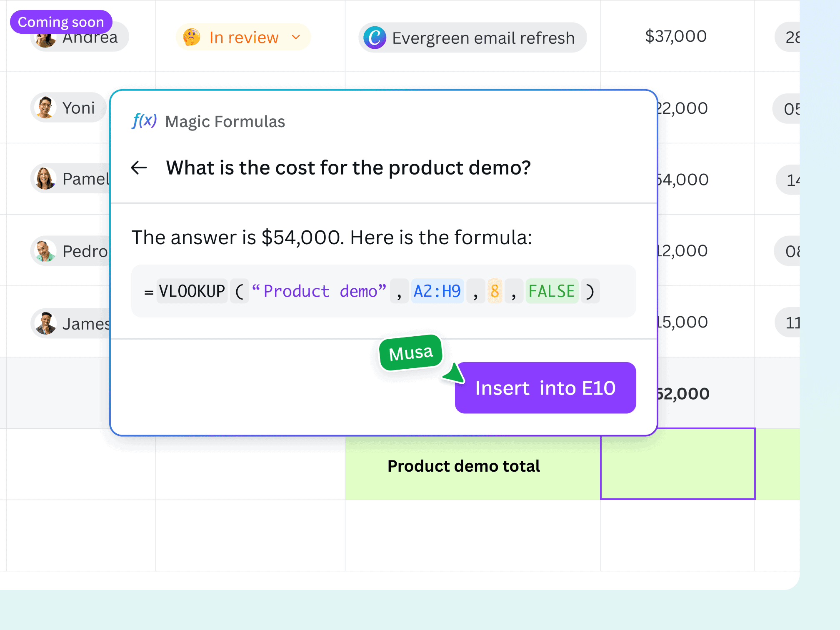Click the thinking face emoji in status
The width and height of the screenshot is (840, 630).
click(192, 37)
